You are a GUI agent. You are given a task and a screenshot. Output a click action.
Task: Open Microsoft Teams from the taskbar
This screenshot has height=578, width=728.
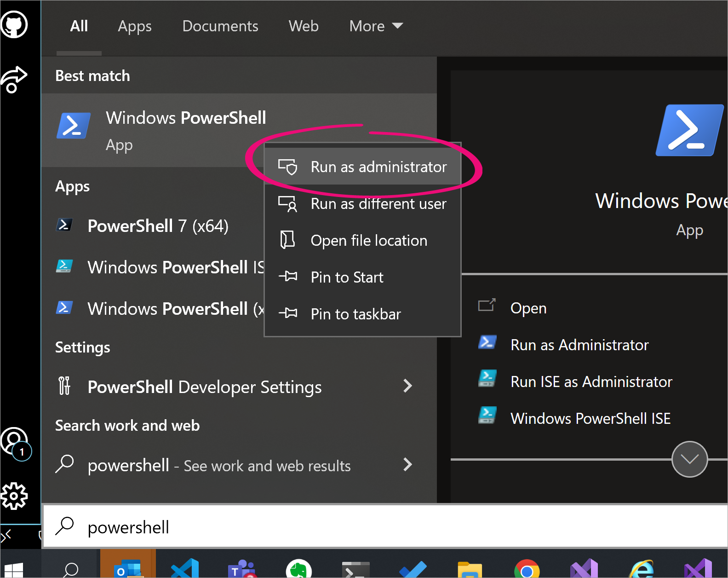(242, 569)
